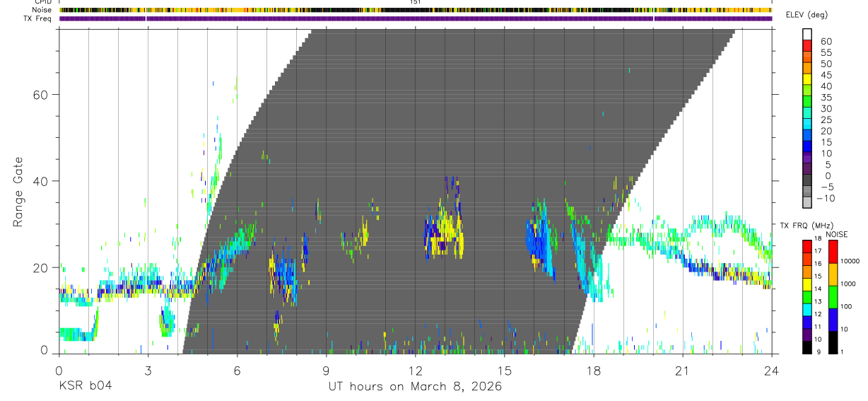Click the 'Noise' row label at top
Screen dimensions: 868x401
42,10
